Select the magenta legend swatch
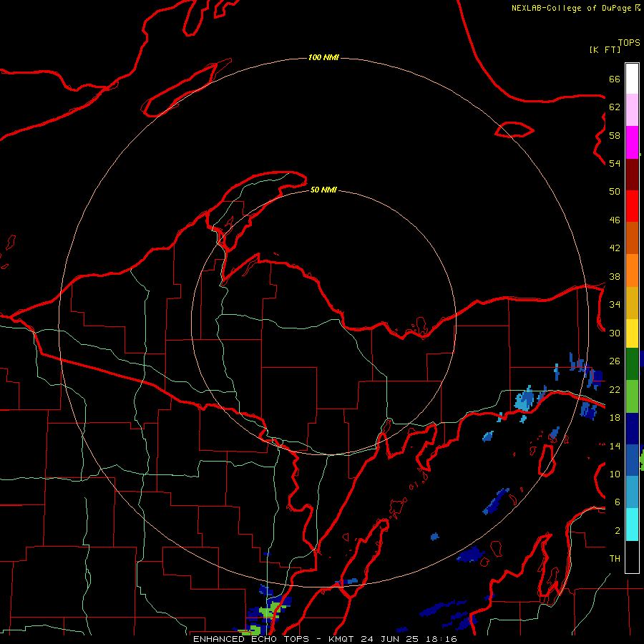Screen dimensions: 644x644 [x=632, y=142]
